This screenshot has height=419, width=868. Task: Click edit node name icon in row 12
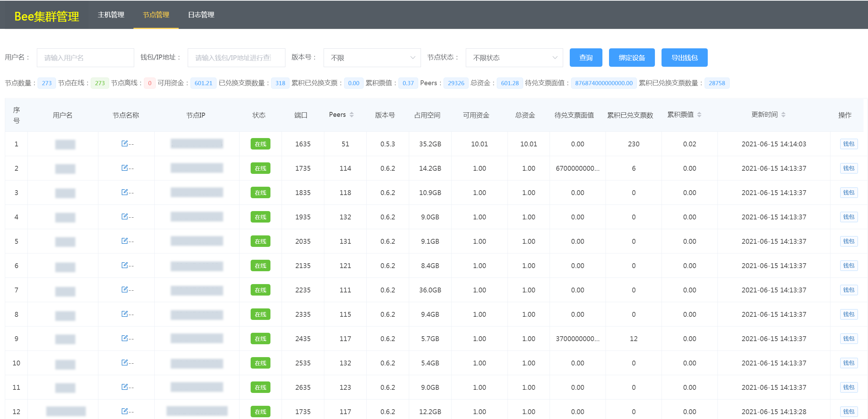[x=124, y=411]
